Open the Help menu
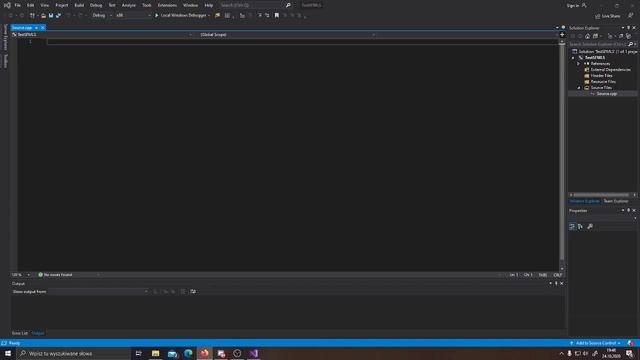640x360 pixels. (209, 5)
